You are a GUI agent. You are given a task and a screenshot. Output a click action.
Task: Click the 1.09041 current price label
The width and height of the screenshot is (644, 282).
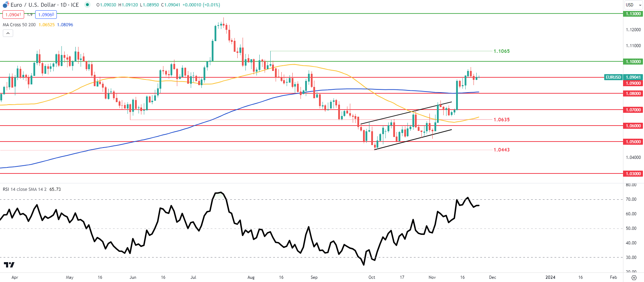(633, 77)
